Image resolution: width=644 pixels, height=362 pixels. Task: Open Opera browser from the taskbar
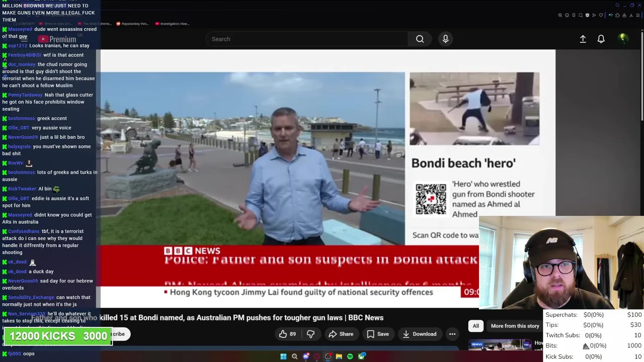pos(316,356)
